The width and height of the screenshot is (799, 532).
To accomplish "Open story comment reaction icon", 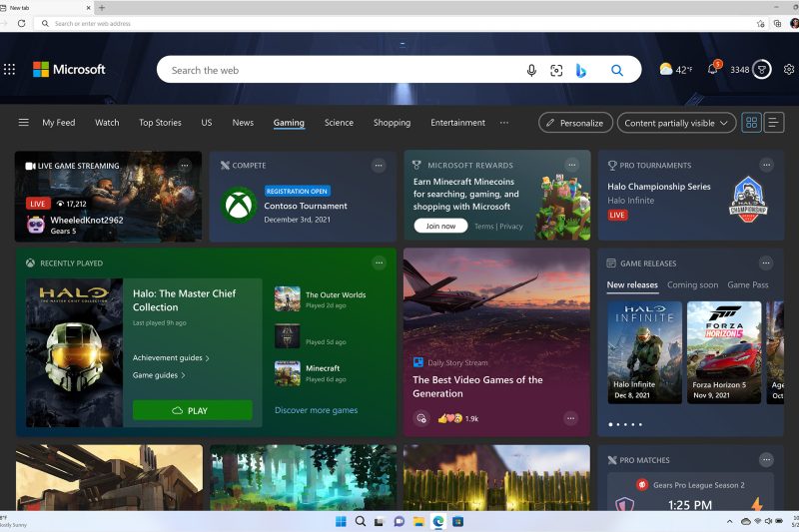I will click(x=421, y=418).
